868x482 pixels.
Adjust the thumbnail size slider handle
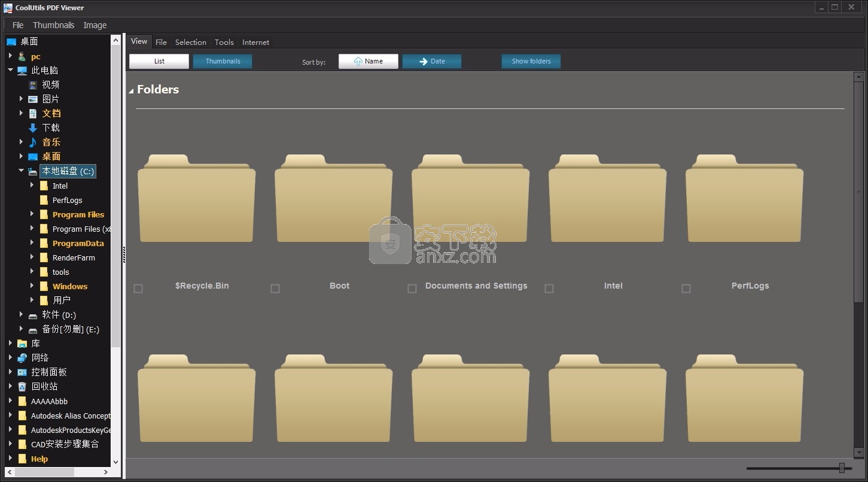842,468
